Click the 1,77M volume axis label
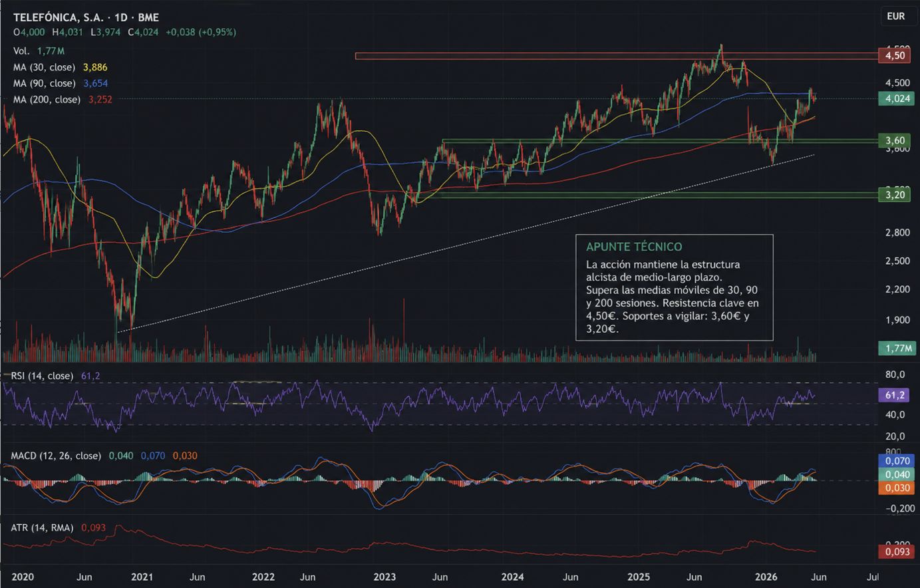The height and width of the screenshot is (588, 920). pos(896,348)
